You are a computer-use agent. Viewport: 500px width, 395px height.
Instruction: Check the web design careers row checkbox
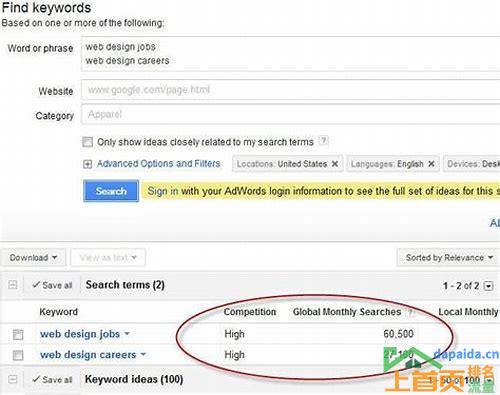coord(18,355)
